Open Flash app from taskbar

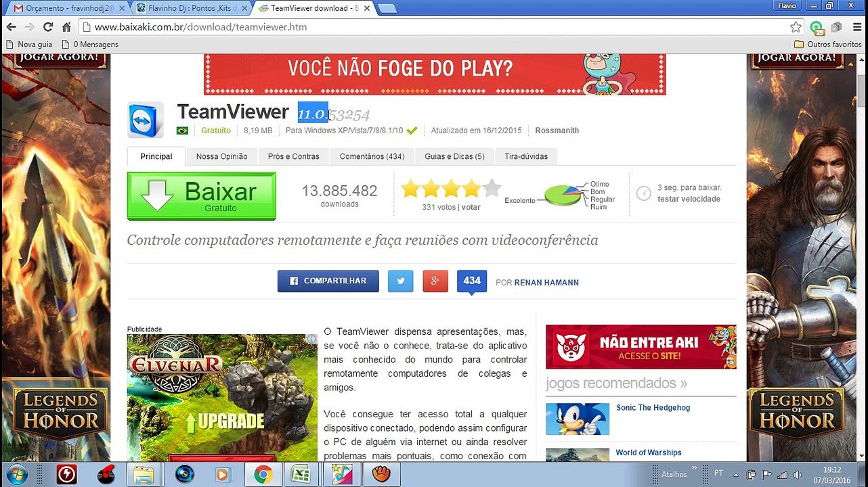[x=66, y=474]
